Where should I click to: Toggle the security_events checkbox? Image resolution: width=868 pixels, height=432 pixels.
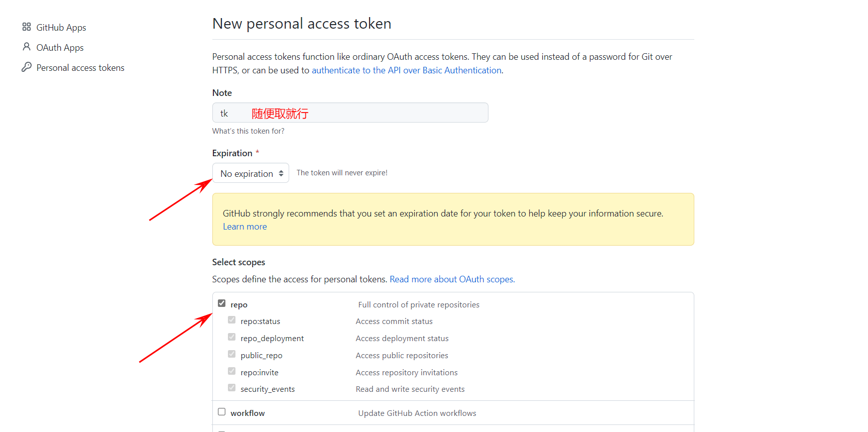pyautogui.click(x=231, y=387)
